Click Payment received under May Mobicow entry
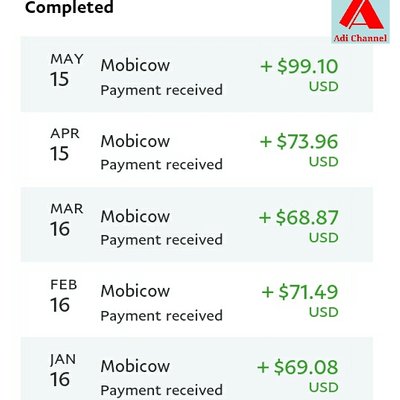 pyautogui.click(x=161, y=90)
